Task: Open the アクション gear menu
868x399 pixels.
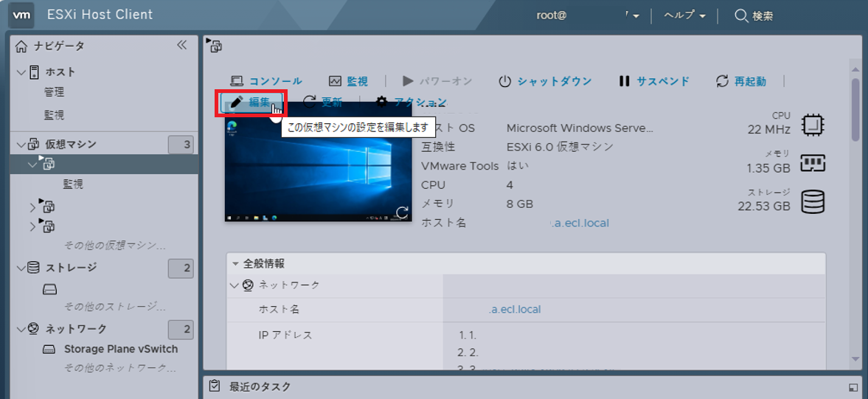Action: coord(411,102)
